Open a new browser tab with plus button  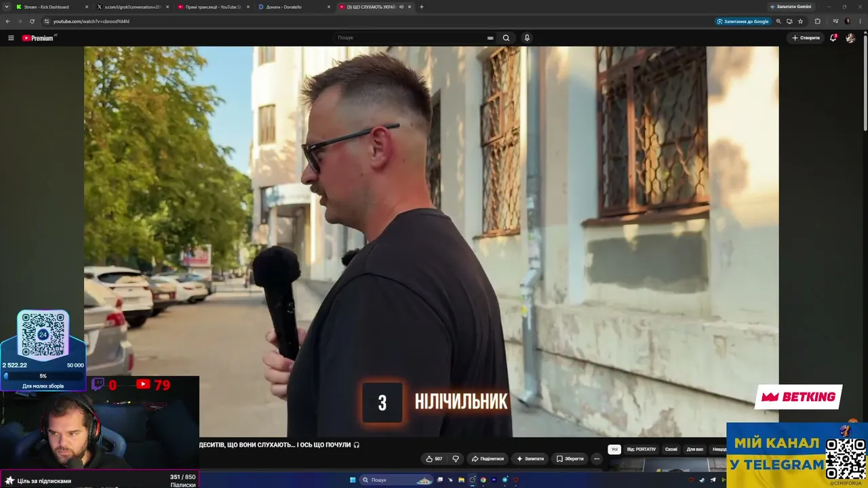[x=422, y=7]
